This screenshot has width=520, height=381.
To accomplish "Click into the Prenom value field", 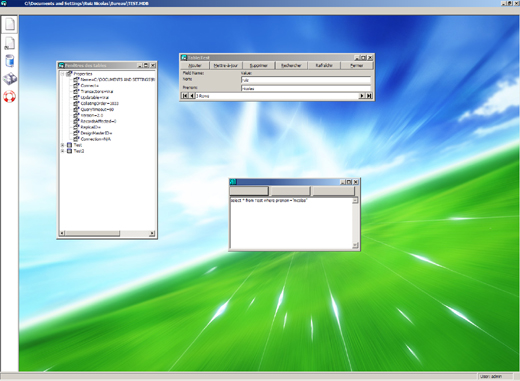I will point(306,88).
